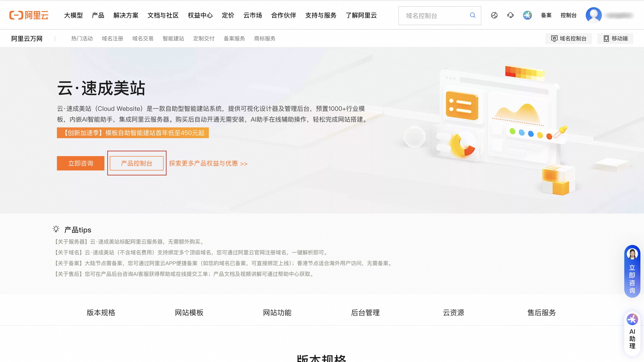Screen dimensions: 644x362
Task: Click the Aliyun logo
Action: point(29,15)
